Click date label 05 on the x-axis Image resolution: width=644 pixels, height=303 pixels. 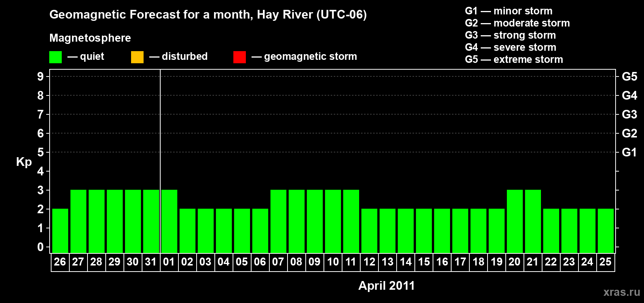click(x=242, y=262)
